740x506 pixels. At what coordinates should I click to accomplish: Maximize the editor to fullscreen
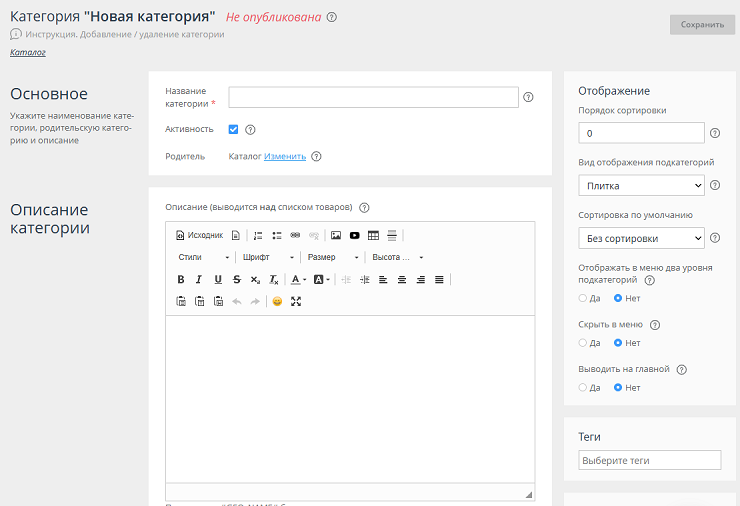tap(296, 301)
